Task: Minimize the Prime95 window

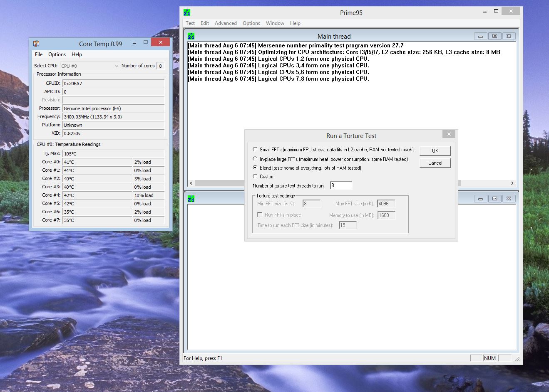Action: tap(485, 12)
